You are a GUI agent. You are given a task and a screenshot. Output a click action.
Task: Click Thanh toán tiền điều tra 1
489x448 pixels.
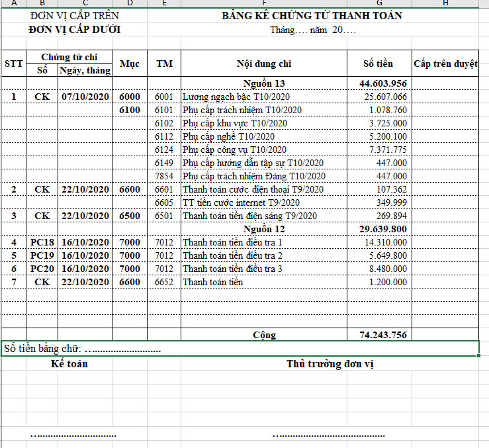pyautogui.click(x=264, y=242)
